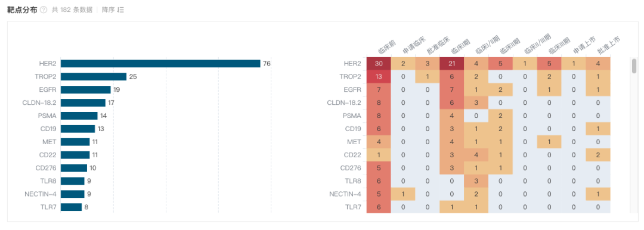
Task: Click the TLR8 bar showing 9
Action: pyautogui.click(x=73, y=181)
